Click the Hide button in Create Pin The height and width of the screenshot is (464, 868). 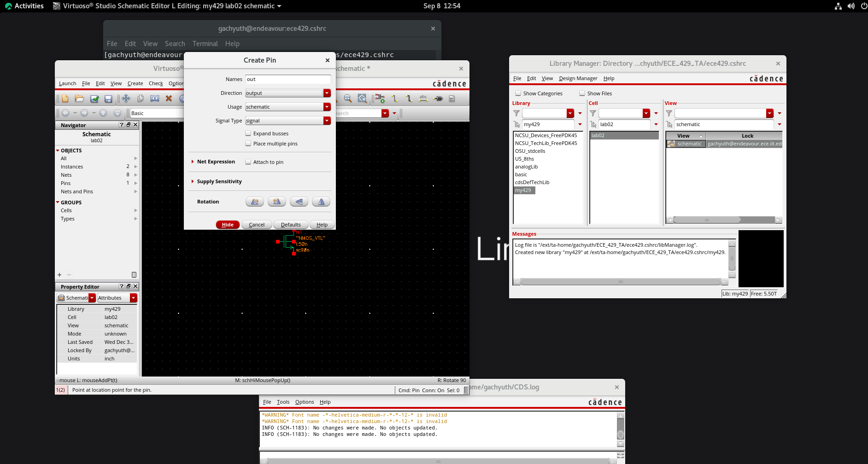[x=228, y=225]
